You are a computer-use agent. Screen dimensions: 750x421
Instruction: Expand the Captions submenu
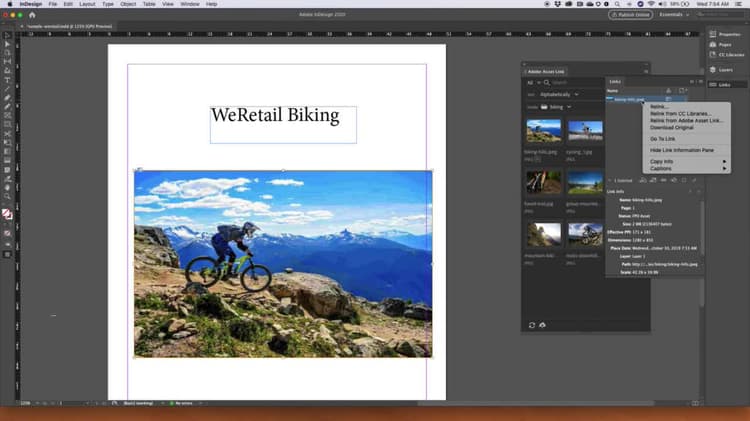coord(687,168)
